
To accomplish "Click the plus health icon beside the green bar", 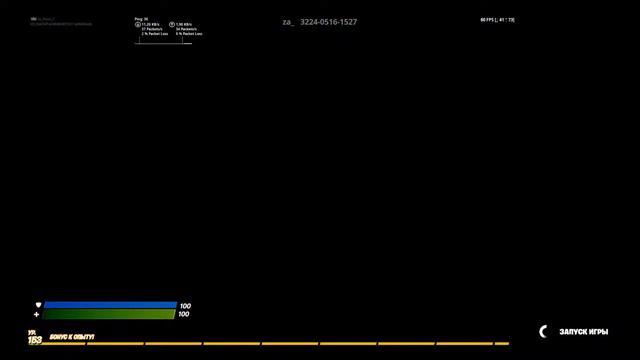I will (x=36, y=314).
